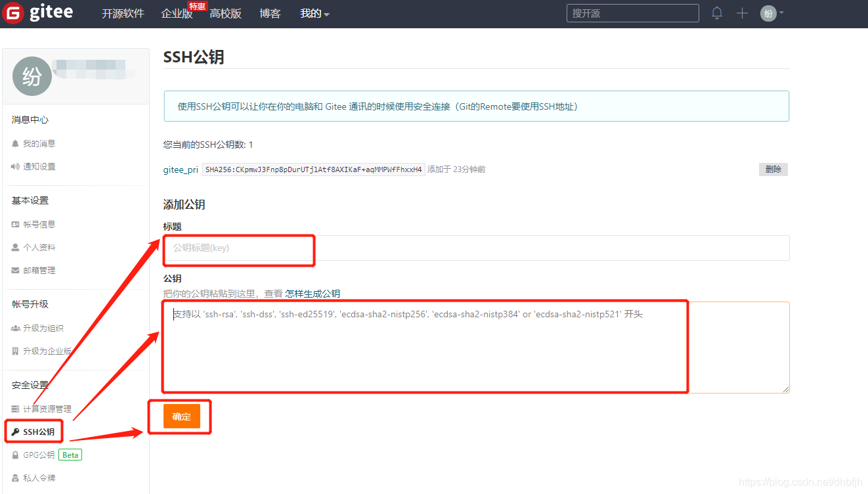Select 升级为企业版 option
Screen dimensions: 868x494
point(47,351)
